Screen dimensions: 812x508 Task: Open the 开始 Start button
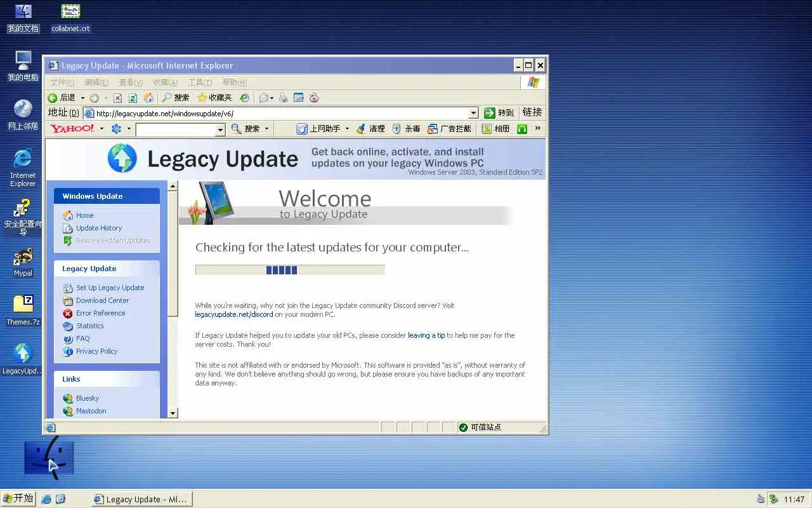(x=18, y=499)
